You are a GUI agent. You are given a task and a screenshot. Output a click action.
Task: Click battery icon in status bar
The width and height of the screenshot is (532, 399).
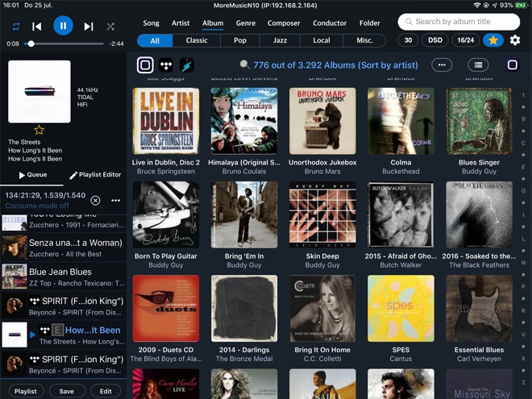pyautogui.click(x=521, y=5)
